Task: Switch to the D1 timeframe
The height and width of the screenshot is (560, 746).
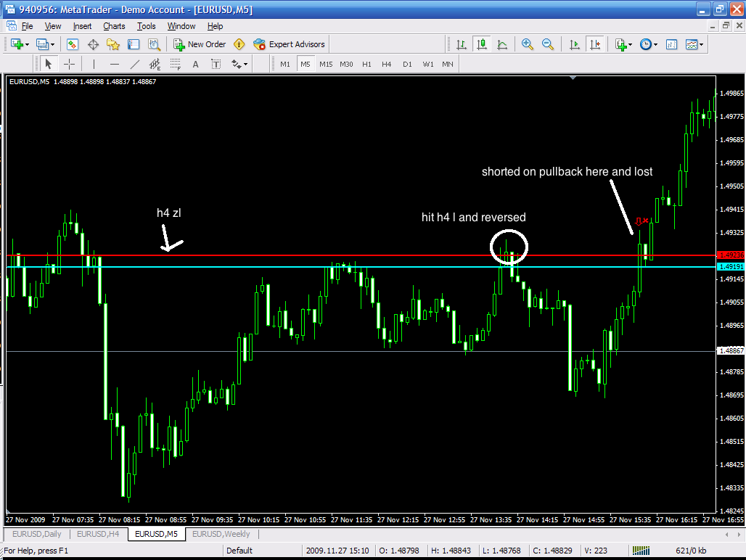Action: (407, 64)
